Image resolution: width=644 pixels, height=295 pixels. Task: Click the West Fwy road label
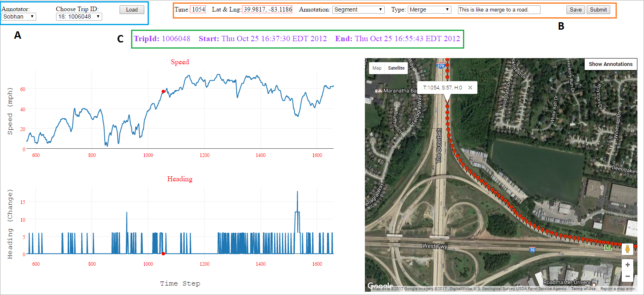[x=435, y=246]
